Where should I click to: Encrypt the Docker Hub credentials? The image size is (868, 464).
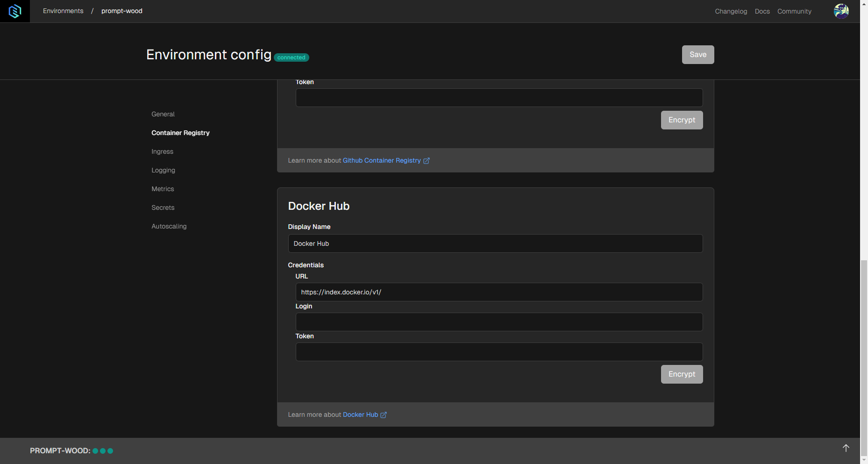point(682,374)
